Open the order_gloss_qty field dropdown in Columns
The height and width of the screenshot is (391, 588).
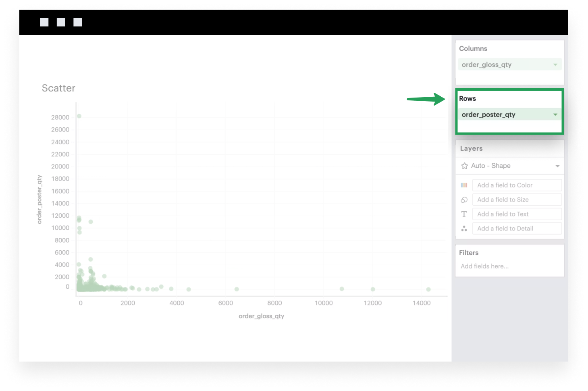(x=555, y=64)
